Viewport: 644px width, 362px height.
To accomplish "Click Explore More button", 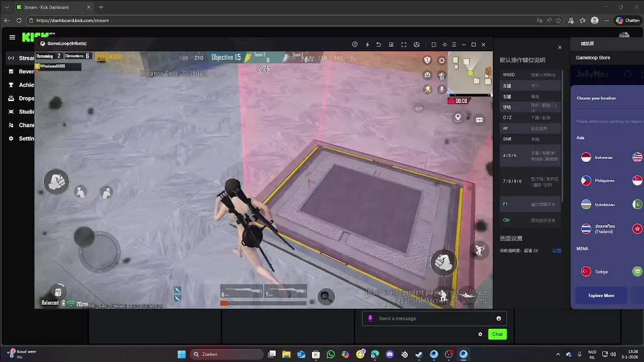I will click(x=601, y=296).
